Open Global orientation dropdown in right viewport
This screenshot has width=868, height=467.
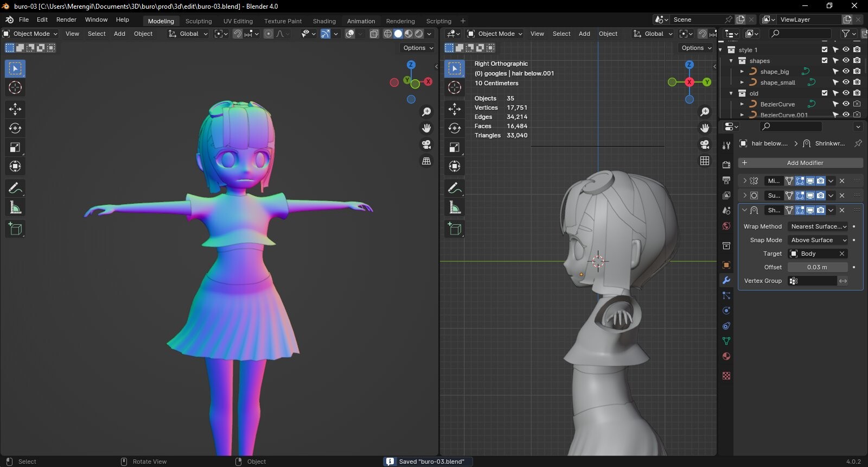click(653, 34)
